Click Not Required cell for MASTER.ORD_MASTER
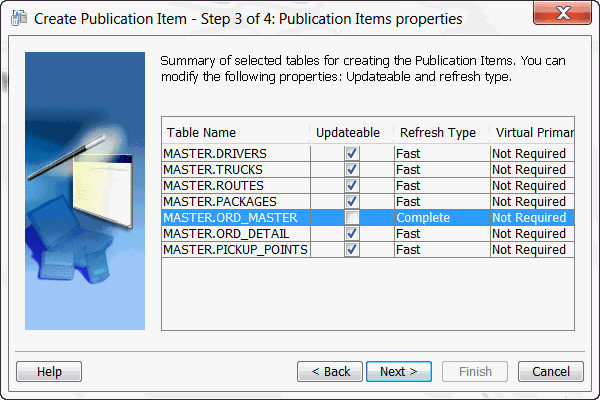 532,217
